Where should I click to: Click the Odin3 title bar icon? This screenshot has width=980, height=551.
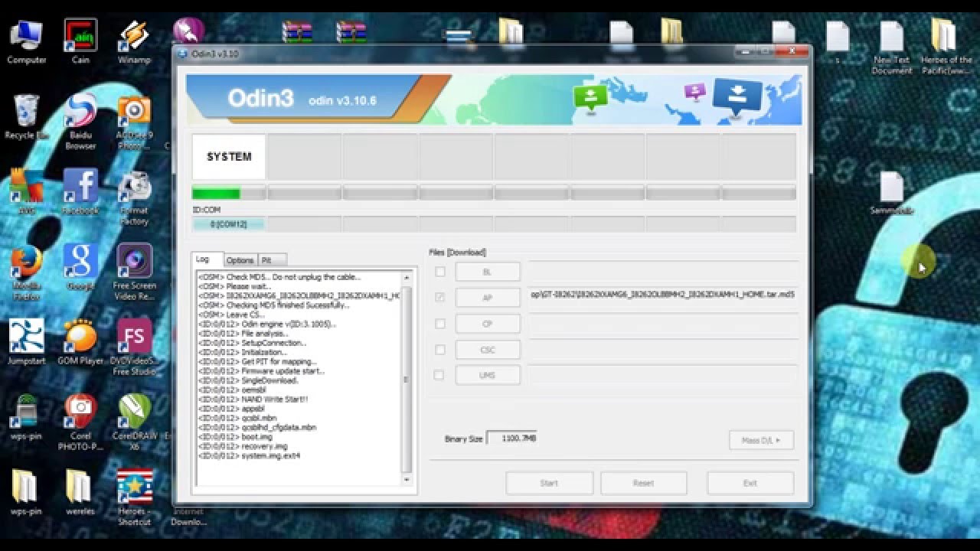click(x=182, y=54)
